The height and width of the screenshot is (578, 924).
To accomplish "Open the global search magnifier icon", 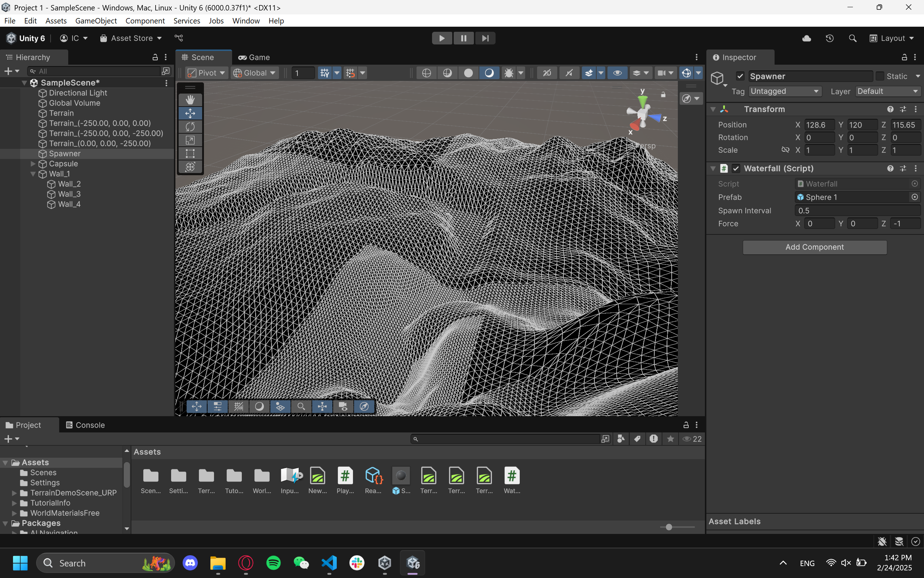I will (x=852, y=38).
